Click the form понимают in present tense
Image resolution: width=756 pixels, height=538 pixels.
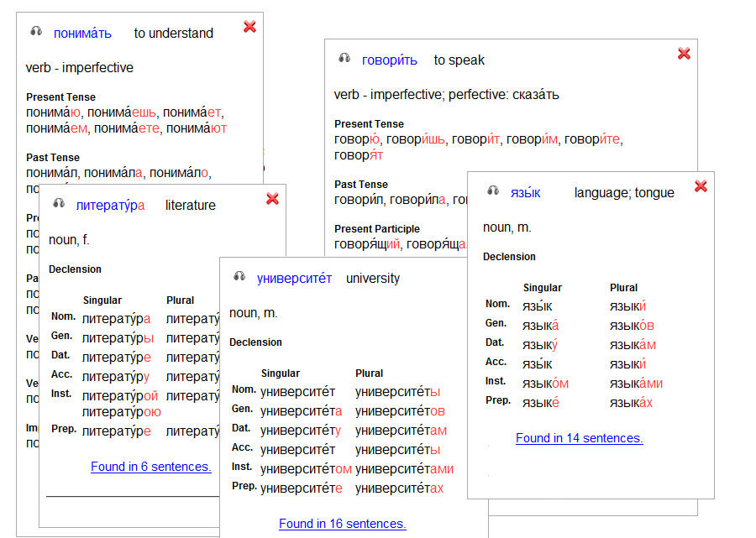(197, 128)
